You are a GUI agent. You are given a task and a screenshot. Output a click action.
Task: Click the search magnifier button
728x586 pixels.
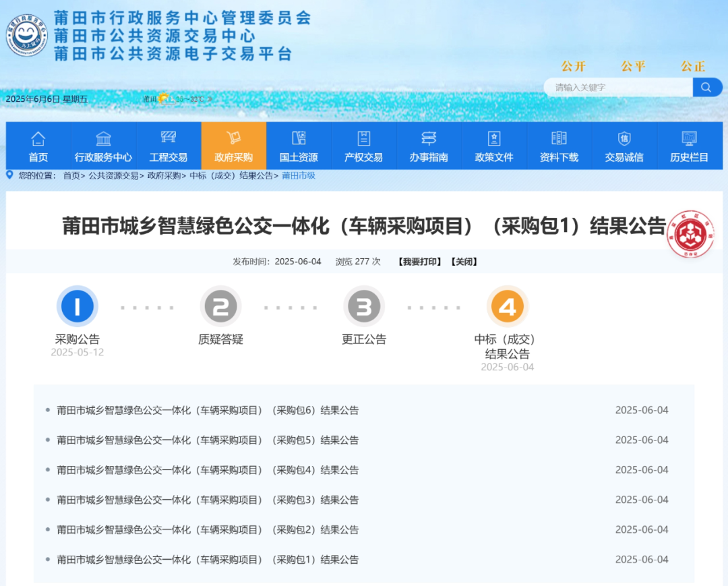[706, 87]
